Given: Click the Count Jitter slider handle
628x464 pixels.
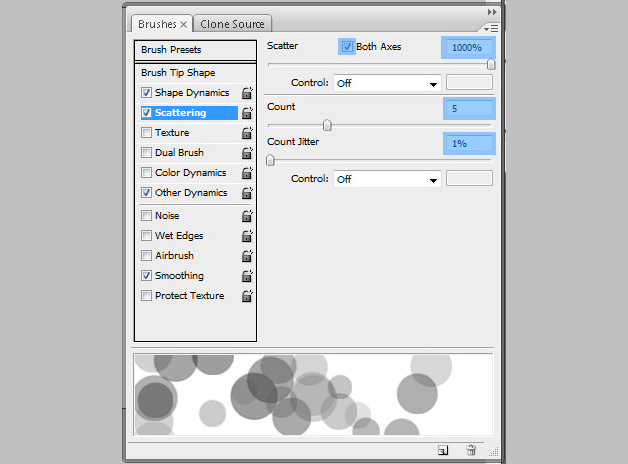Looking at the screenshot, I should coord(270,160).
